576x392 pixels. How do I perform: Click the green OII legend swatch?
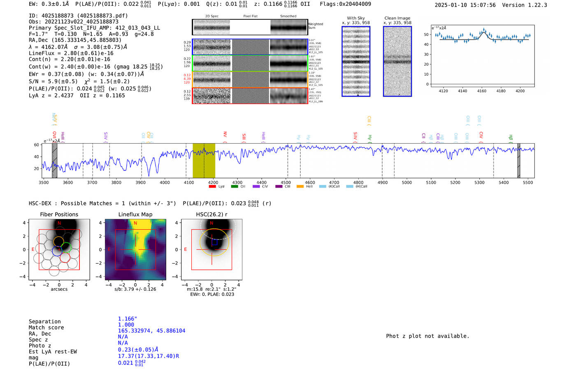pyautogui.click(x=235, y=186)
